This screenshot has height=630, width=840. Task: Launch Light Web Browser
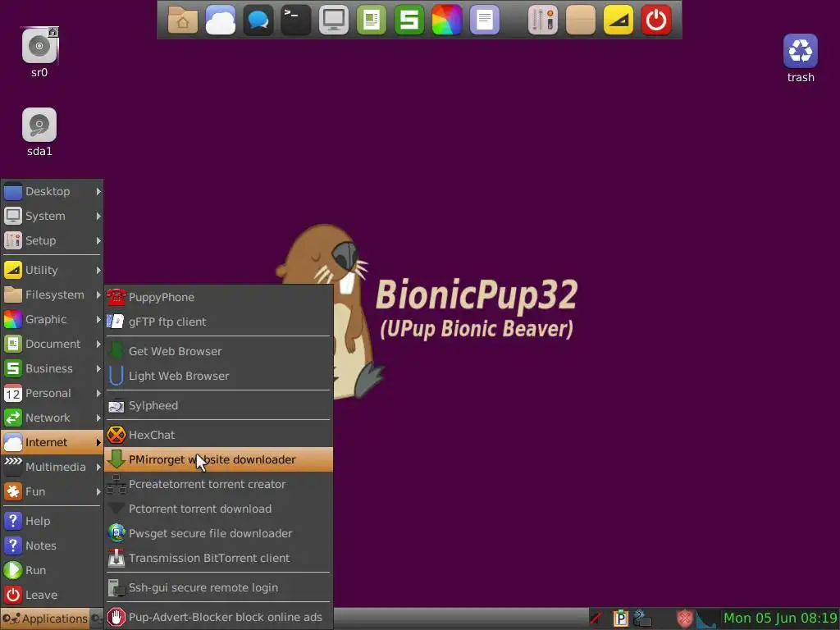218,376
